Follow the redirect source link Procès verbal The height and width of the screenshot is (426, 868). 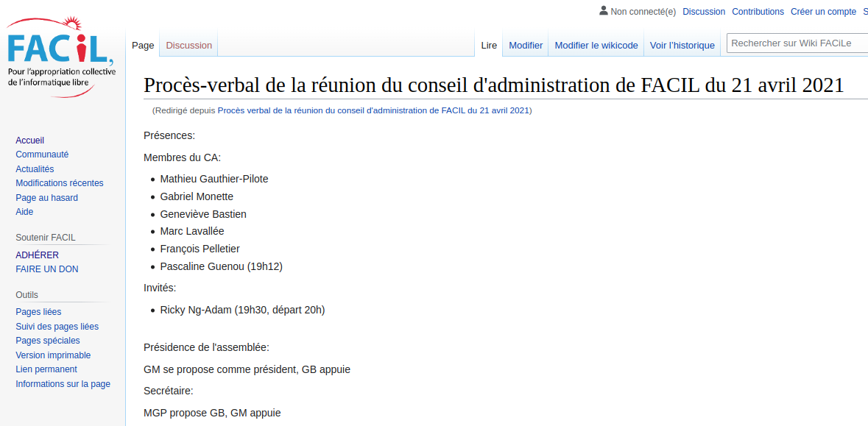pyautogui.click(x=373, y=110)
